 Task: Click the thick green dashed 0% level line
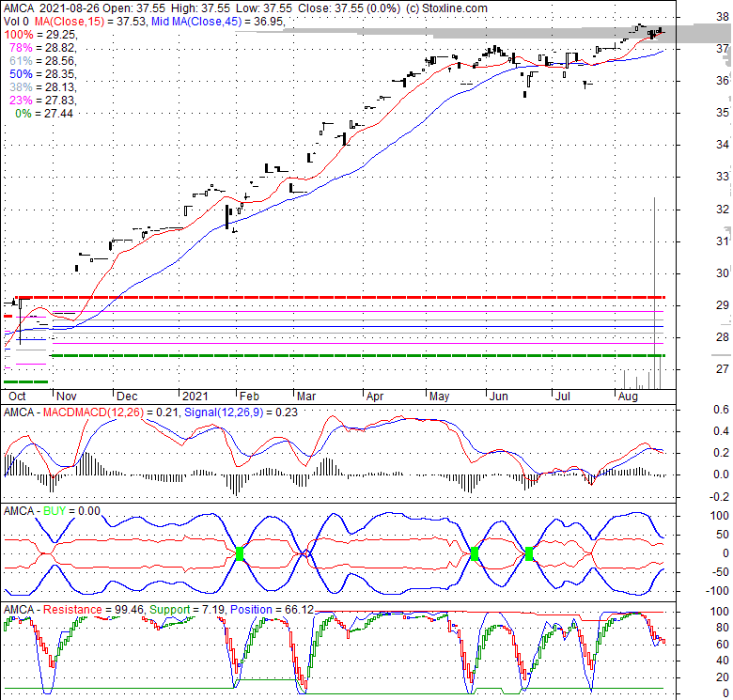tap(358, 355)
